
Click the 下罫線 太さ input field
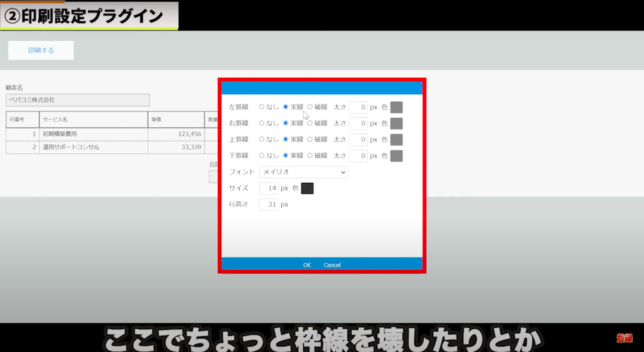[358, 156]
